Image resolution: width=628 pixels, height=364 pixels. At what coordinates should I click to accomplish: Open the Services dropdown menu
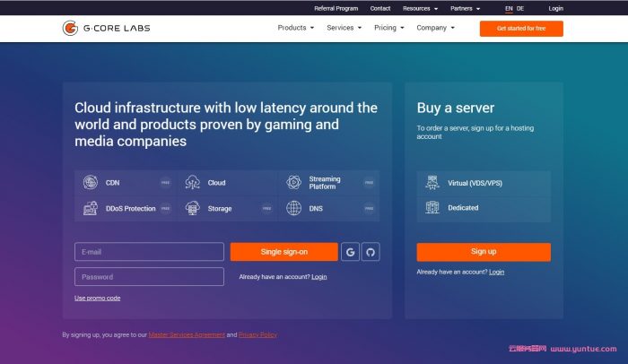(x=344, y=28)
